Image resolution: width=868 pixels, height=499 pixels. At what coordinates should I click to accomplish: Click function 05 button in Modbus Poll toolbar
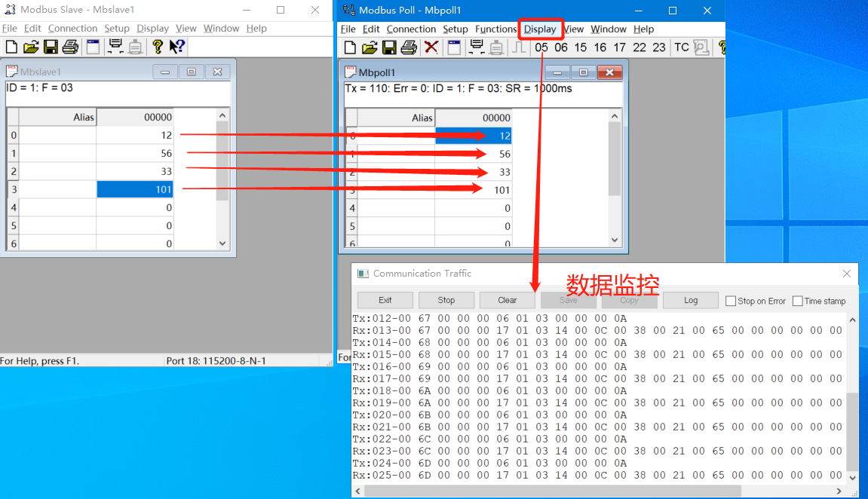(541, 47)
